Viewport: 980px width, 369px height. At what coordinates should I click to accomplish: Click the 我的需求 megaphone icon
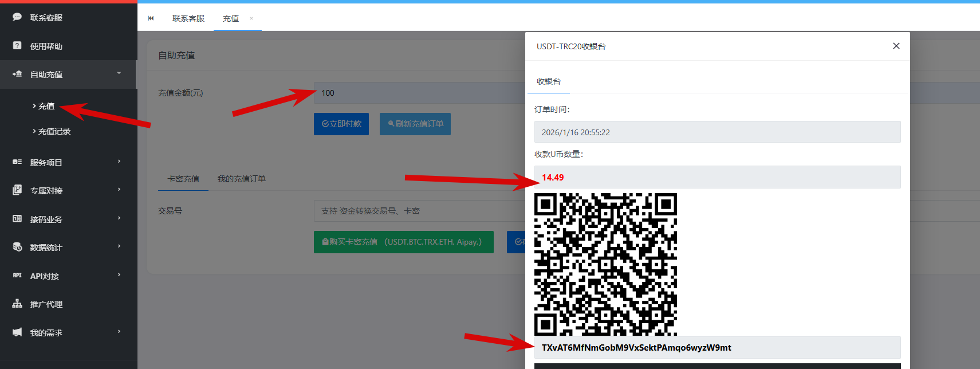click(17, 332)
